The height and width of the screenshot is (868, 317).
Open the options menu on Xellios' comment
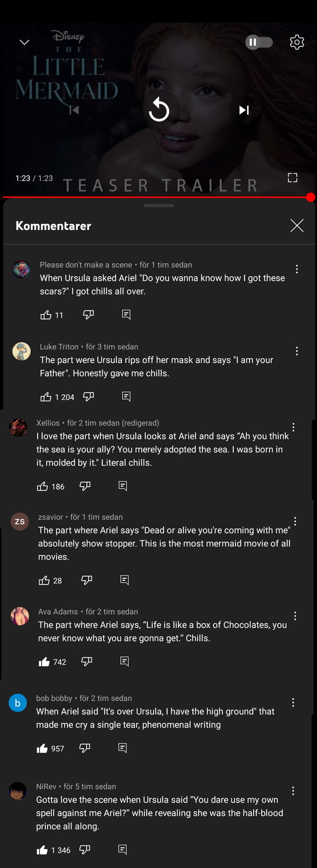point(293,427)
